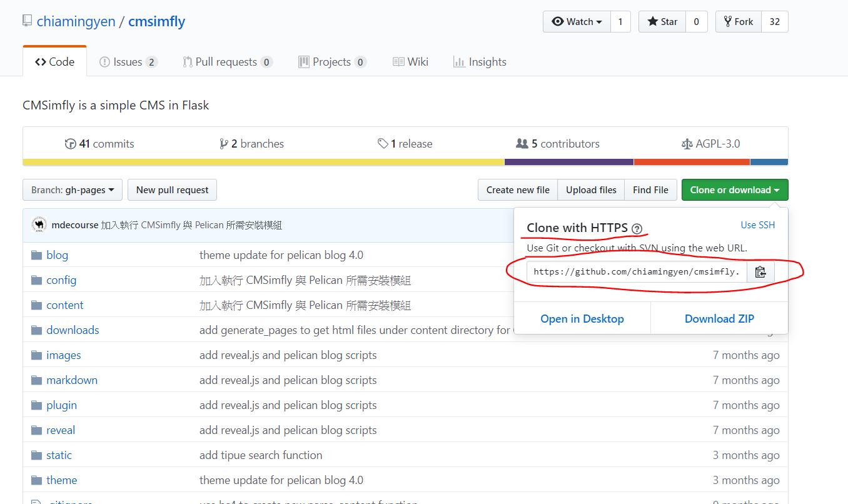The width and height of the screenshot is (848, 504).
Task: Copy clone URL with the clipboard icon
Action: 760,272
